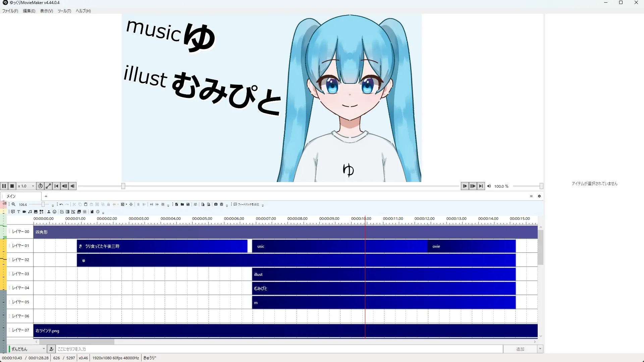Toggle the loop playback button

point(40,186)
